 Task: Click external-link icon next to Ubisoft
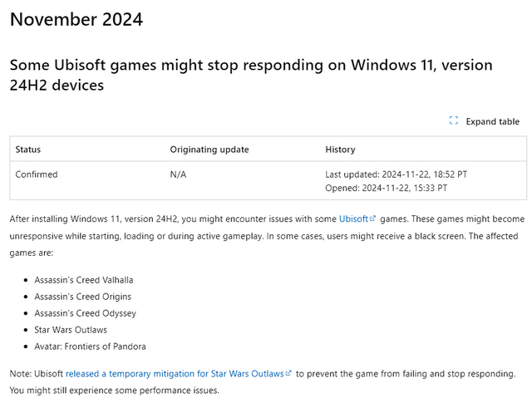pos(372,219)
